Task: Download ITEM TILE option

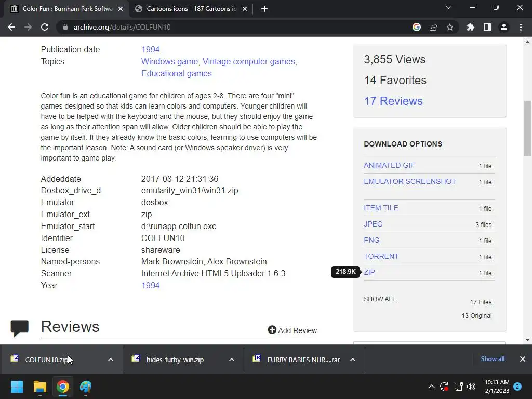Action: 381,208
